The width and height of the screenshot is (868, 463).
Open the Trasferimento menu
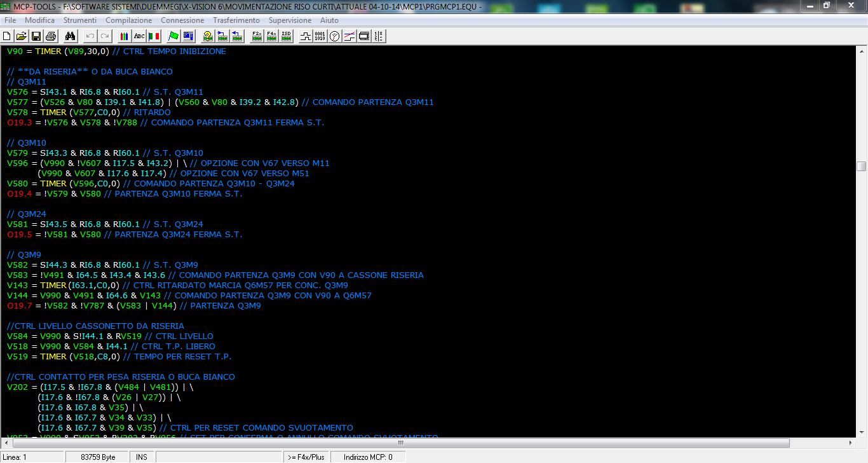(236, 20)
